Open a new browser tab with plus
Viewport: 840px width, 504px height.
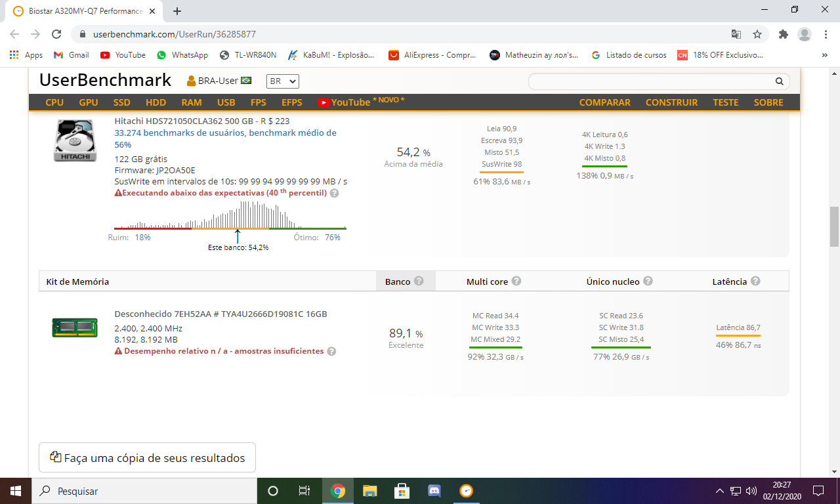pos(177,10)
